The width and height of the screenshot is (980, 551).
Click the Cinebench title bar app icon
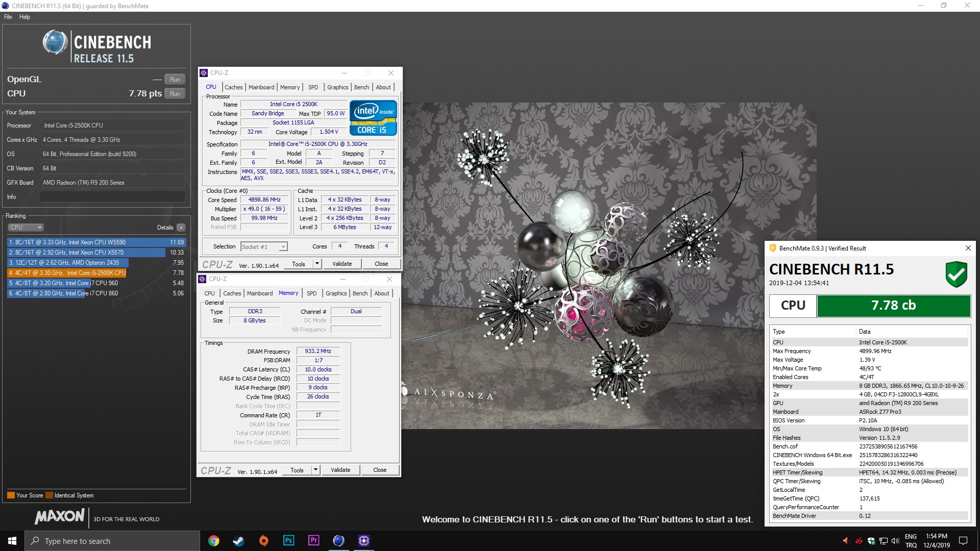[6, 6]
